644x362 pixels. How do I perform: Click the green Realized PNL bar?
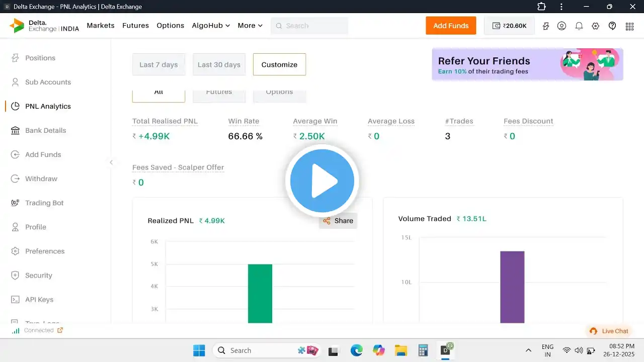click(x=260, y=293)
